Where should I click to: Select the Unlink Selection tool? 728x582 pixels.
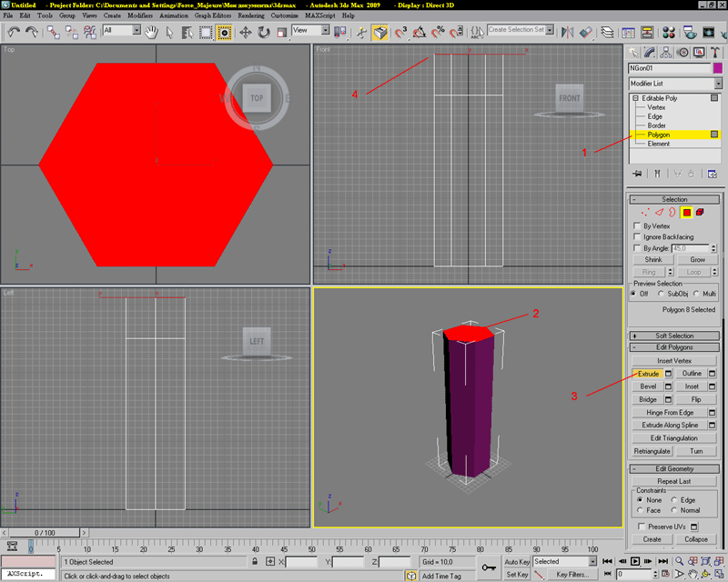coord(72,32)
